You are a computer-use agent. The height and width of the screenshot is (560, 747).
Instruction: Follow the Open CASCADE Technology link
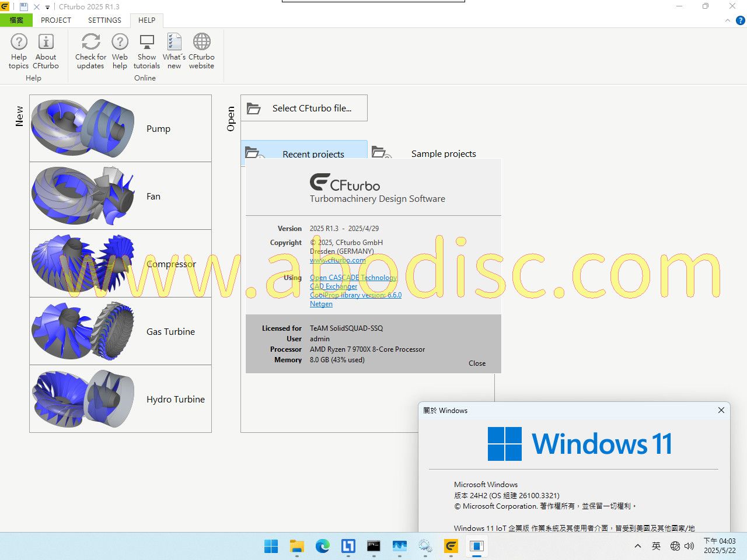(353, 278)
